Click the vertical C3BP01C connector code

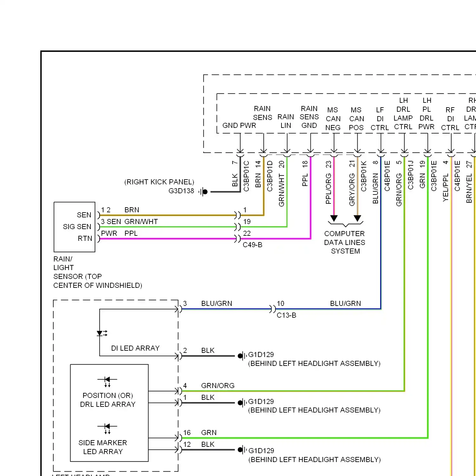[x=246, y=176]
